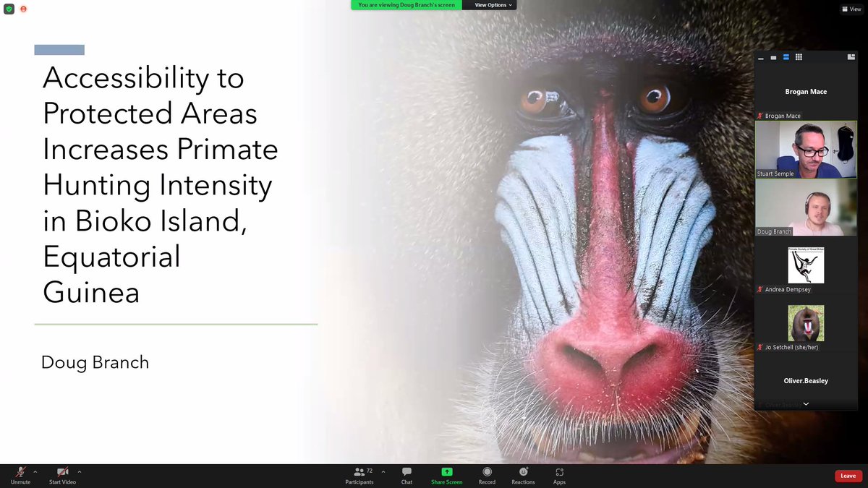
Task: Select Oliver.Beasley's participant tile
Action: click(806, 381)
